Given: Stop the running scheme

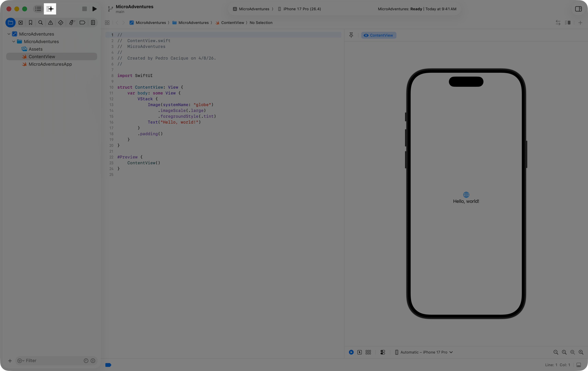Looking at the screenshot, I should coord(84,9).
